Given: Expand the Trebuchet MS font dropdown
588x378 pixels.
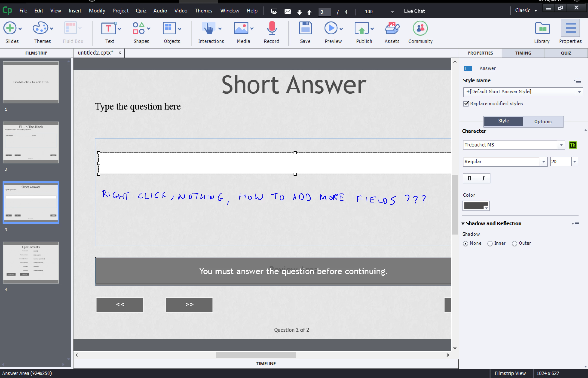Looking at the screenshot, I should click(x=561, y=145).
